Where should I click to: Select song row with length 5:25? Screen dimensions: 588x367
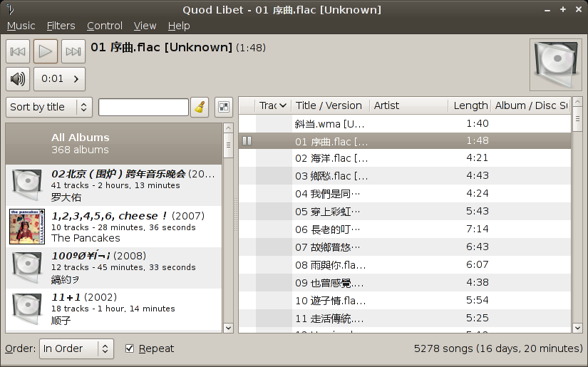(405, 319)
